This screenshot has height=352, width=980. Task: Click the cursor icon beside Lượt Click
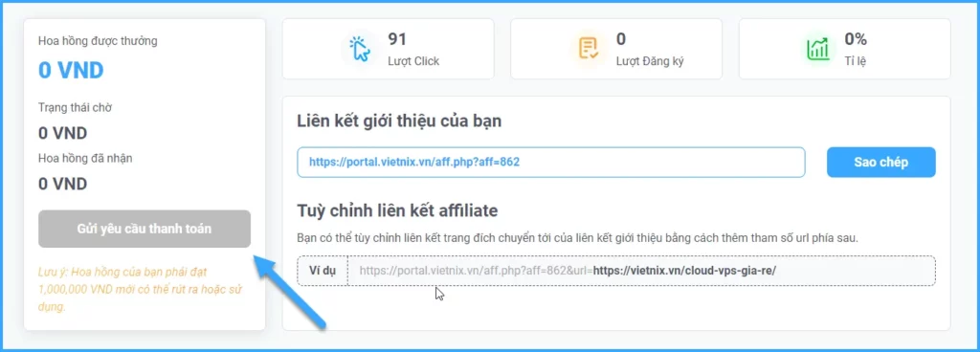[360, 49]
